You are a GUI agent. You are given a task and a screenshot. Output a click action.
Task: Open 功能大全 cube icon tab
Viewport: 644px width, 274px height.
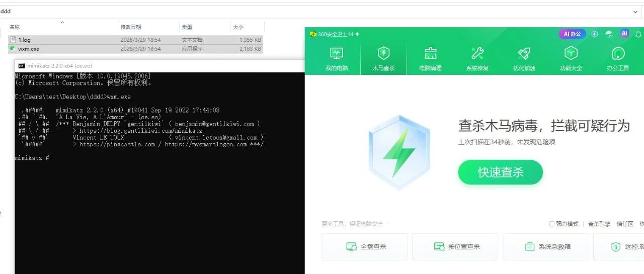(571, 59)
